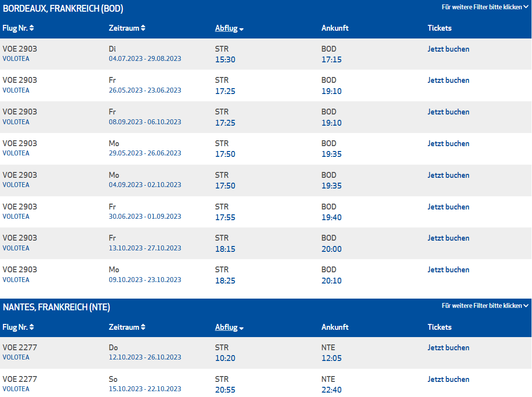Book Friday flight 26.05.2023 - 23.06.2023
Screen dimensions: 532x397
pyautogui.click(x=448, y=80)
